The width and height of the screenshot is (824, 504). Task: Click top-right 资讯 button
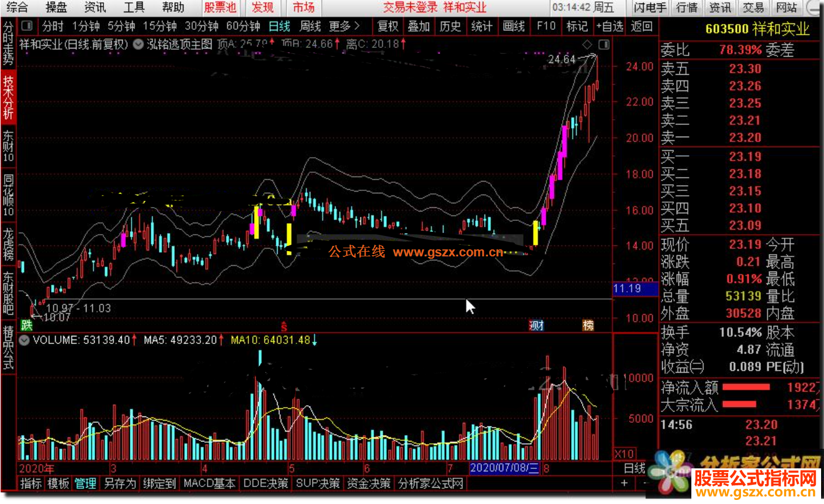(720, 8)
